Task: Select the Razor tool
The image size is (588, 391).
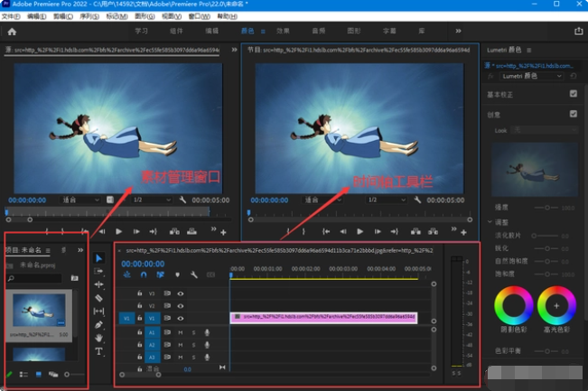Action: (99, 297)
